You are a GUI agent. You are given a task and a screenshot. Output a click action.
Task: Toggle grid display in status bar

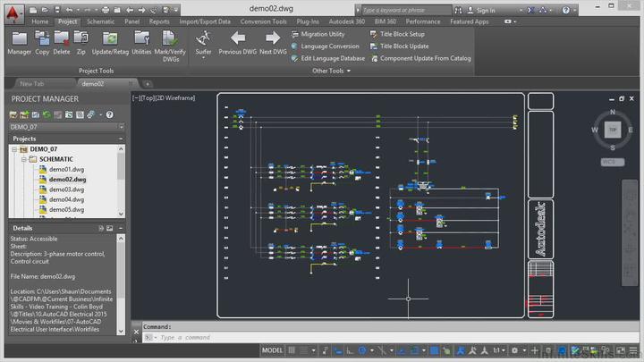[x=292, y=350]
